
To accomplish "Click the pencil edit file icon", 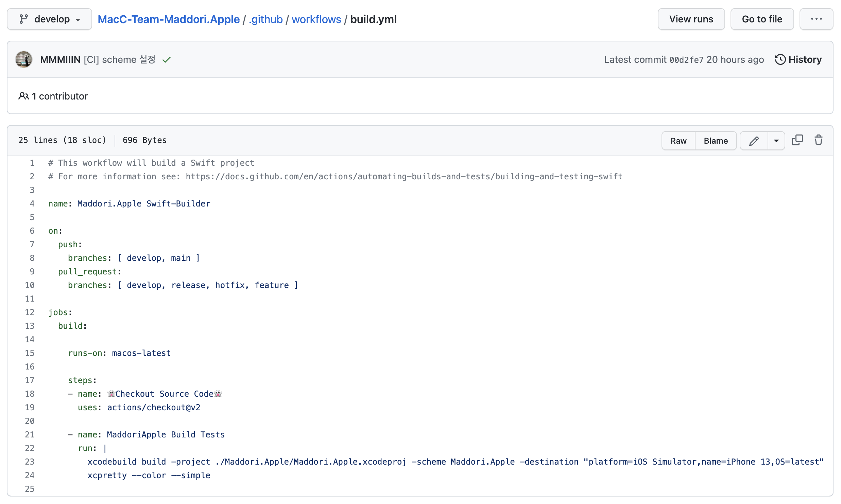I will pos(754,141).
